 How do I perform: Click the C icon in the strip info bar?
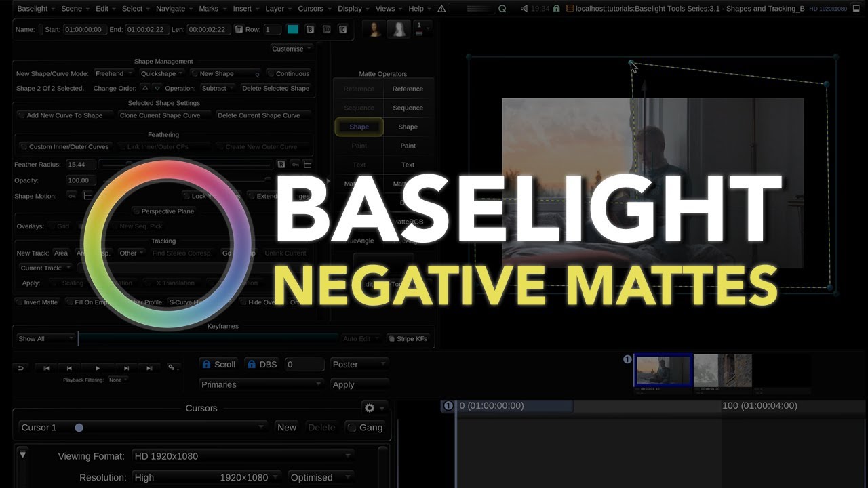coord(342,30)
